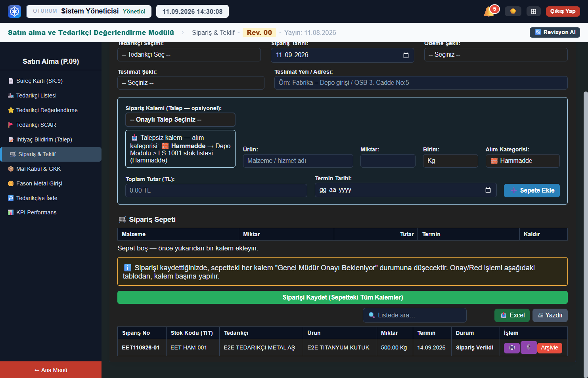
Task: Toggle the sun theme switch
Action: [513, 11]
